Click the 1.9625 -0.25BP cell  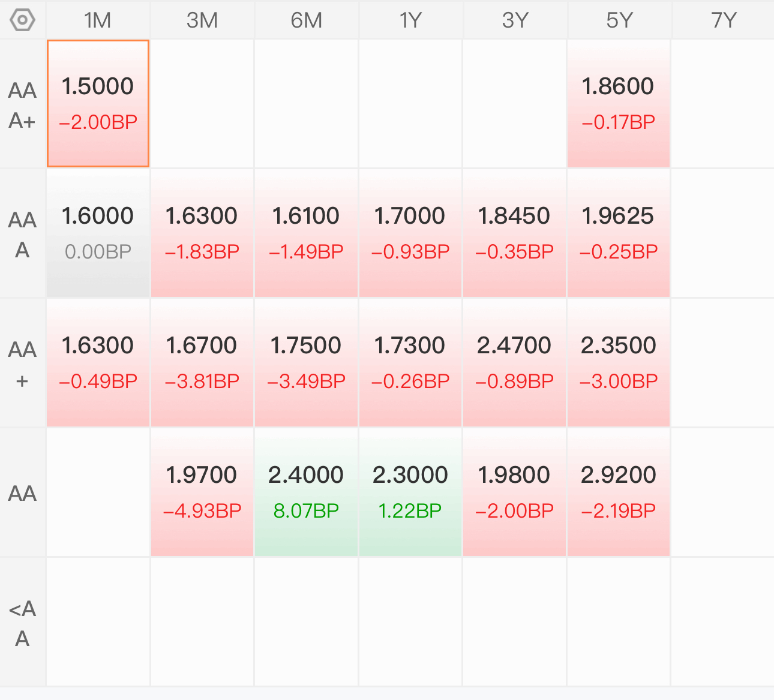click(x=619, y=233)
